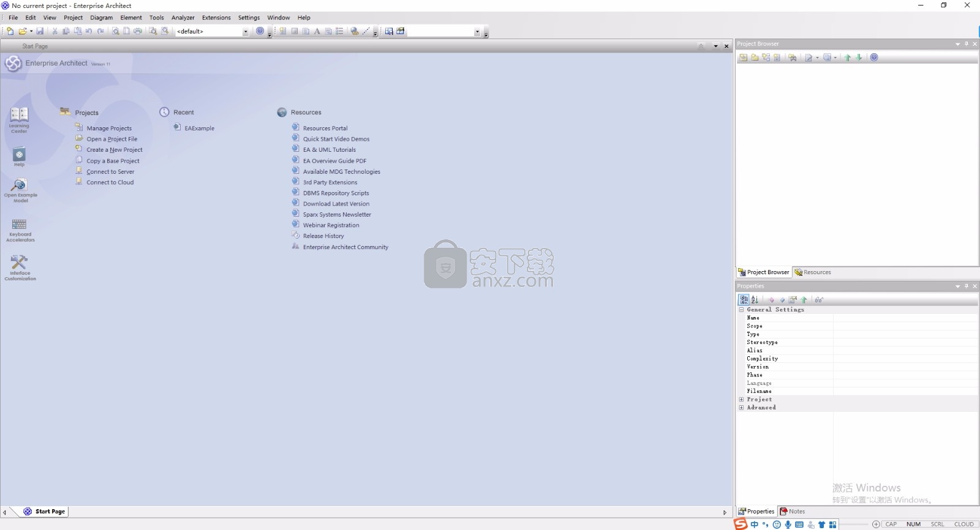Click the Project Browser help circle icon
The width and height of the screenshot is (980, 530).
pos(874,58)
